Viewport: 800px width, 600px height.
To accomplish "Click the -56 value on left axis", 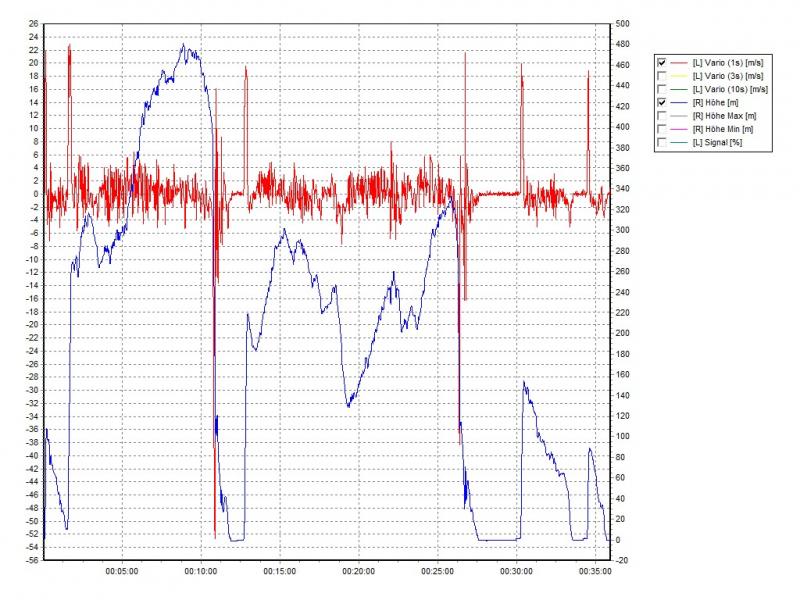I will coord(33,561).
